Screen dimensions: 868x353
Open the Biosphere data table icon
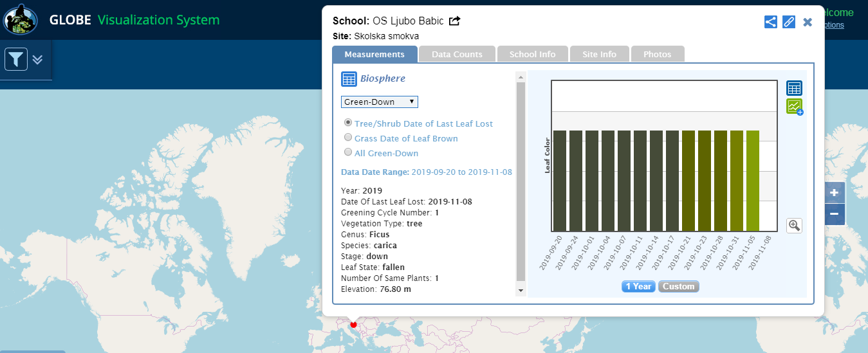(x=348, y=79)
